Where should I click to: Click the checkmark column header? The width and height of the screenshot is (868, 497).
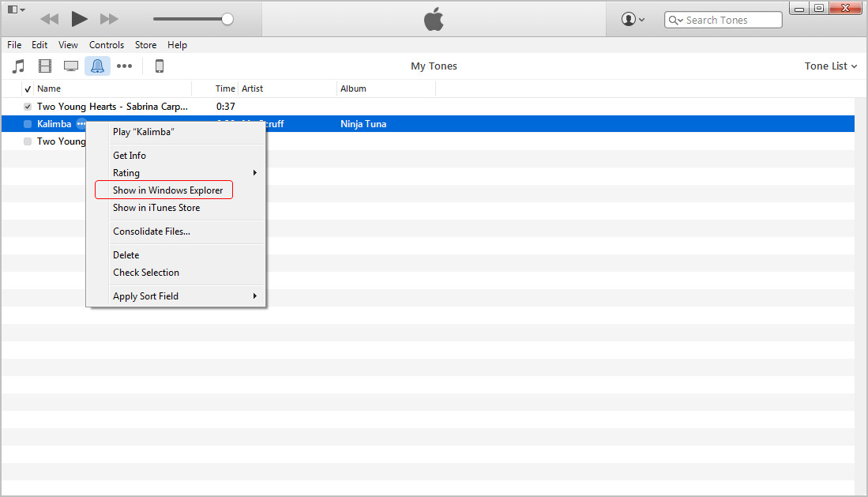pos(28,88)
